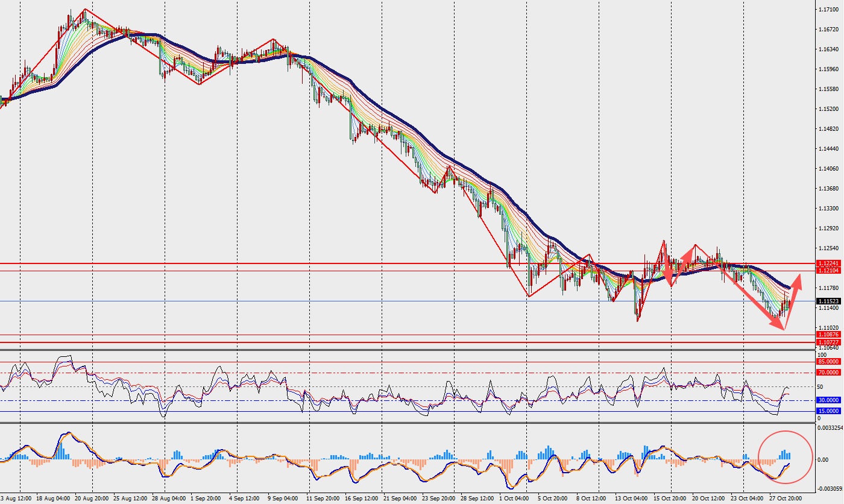
Task: Click the 1.16340 price scale value
Action: click(x=828, y=49)
